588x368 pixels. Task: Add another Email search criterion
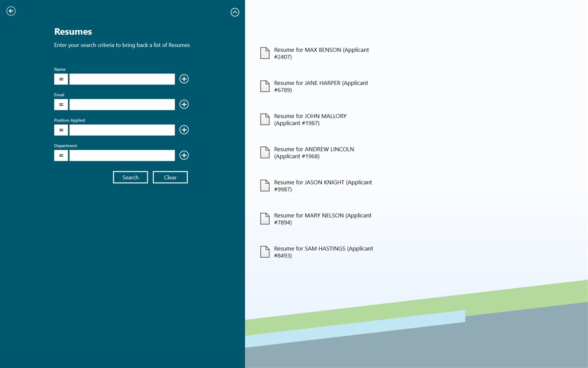184,104
